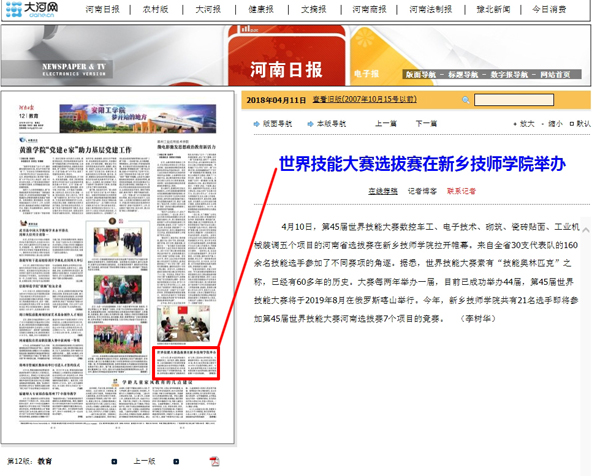Click the search magnifier icon
This screenshot has height=476, width=600.
point(466,100)
